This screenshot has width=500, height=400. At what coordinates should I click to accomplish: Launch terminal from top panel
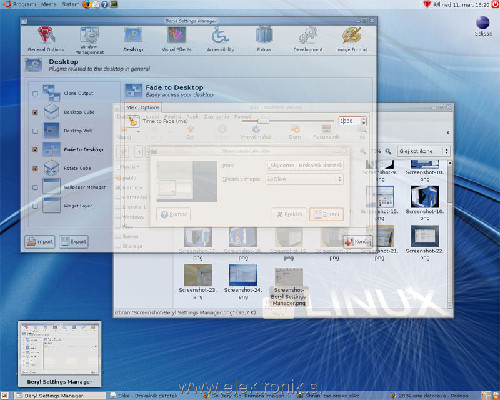[x=114, y=4]
